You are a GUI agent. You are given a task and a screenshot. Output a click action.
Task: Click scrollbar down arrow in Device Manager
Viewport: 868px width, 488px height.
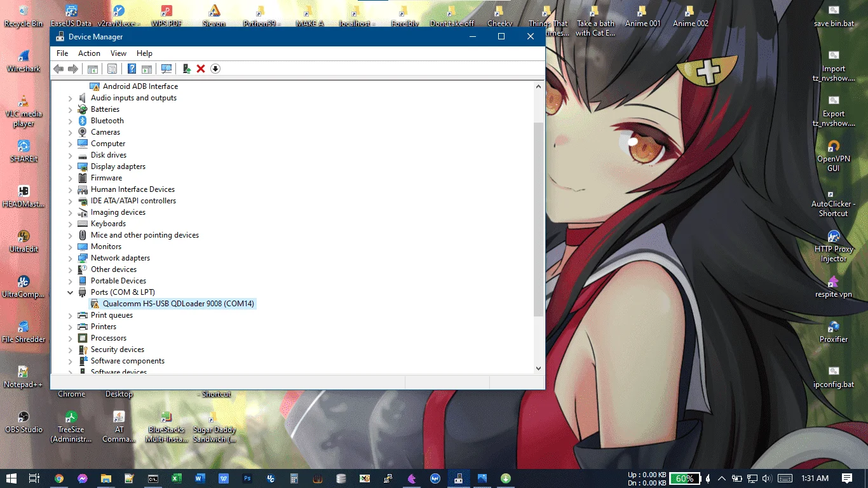click(539, 368)
